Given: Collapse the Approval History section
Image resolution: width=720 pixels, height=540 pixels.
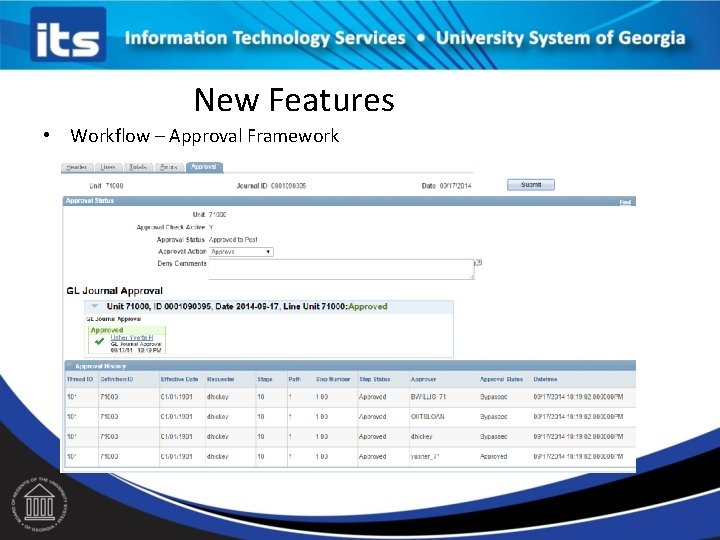Looking at the screenshot, I should pos(70,366).
